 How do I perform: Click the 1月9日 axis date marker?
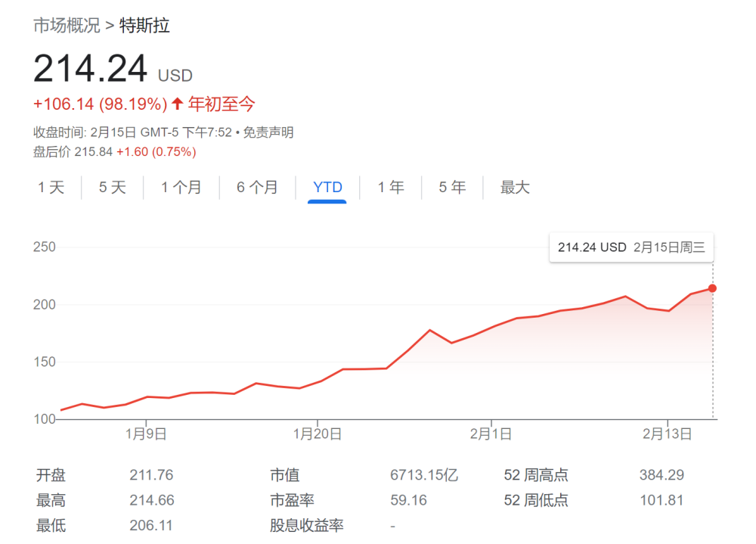pos(146,434)
